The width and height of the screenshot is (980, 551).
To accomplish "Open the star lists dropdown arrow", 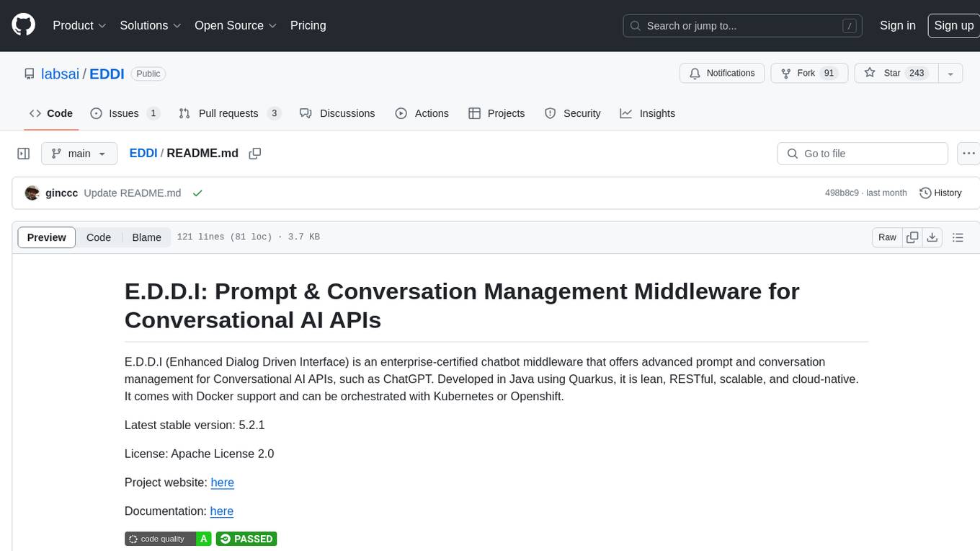I will [950, 74].
